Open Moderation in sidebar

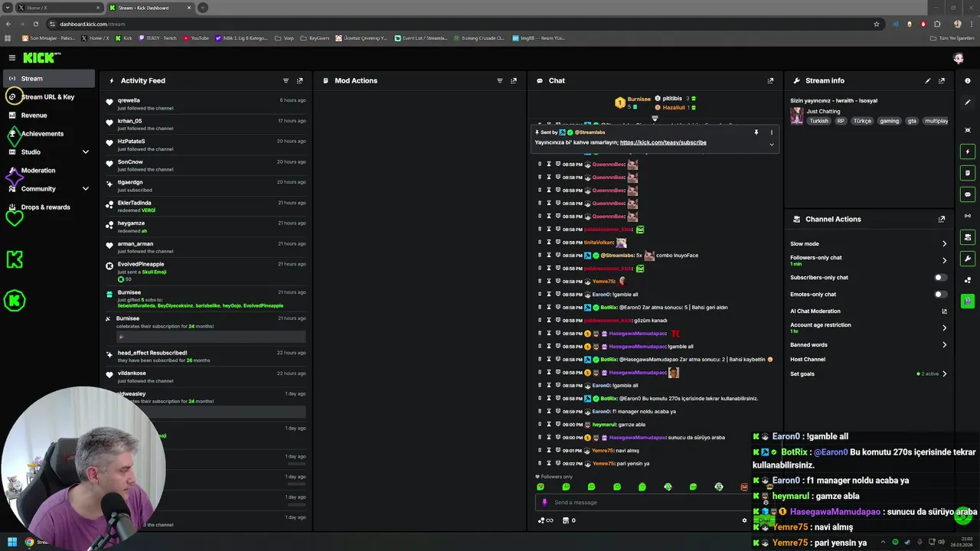click(47, 171)
